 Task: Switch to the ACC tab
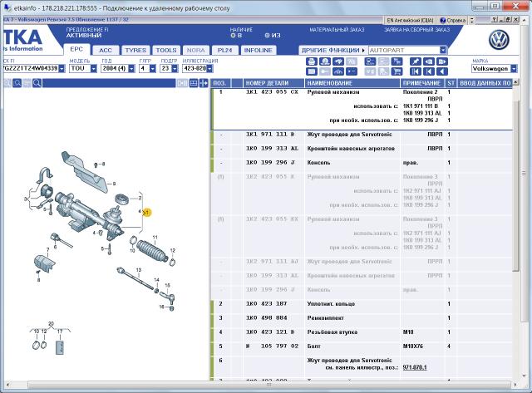106,50
